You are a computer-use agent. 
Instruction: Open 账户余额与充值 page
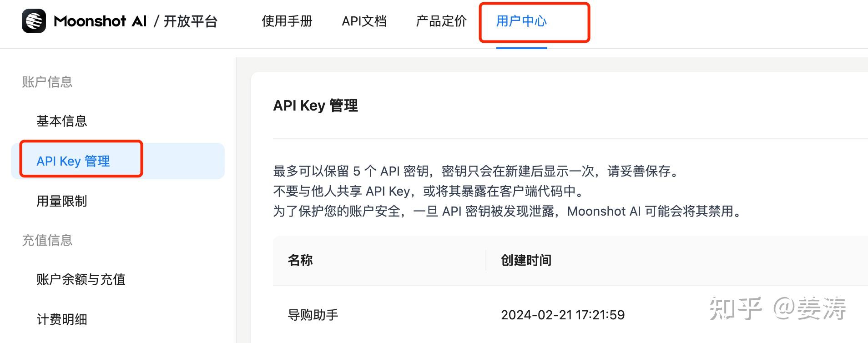(82, 280)
